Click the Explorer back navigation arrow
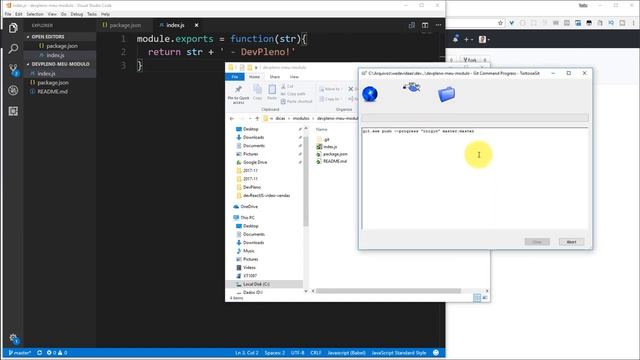 (232, 118)
